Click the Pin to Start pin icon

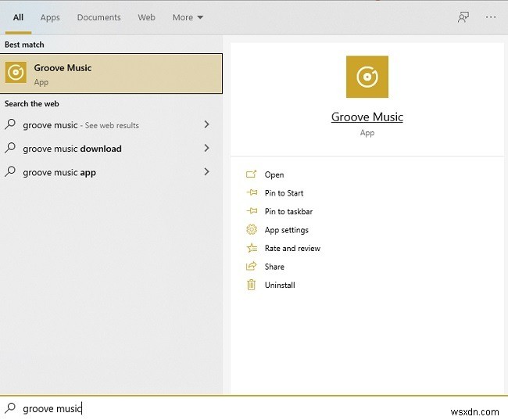252,192
